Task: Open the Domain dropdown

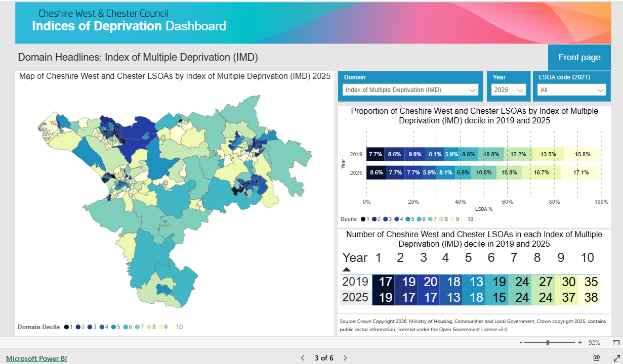Action: pyautogui.click(x=410, y=90)
